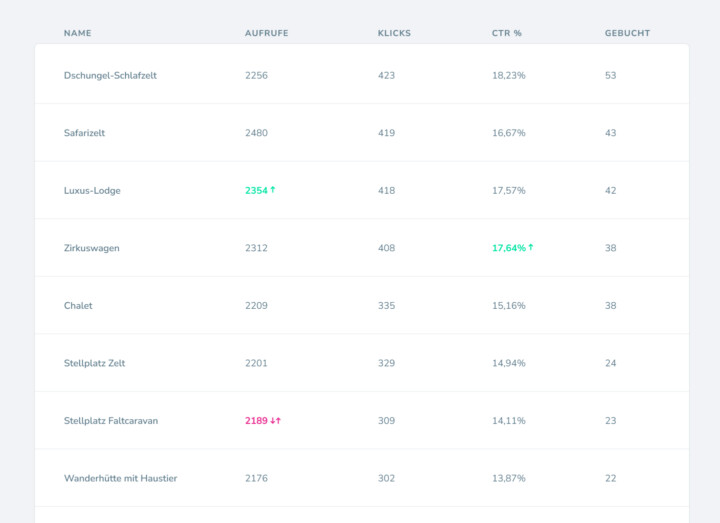Click the highlighted pink 2189 value
This screenshot has width=720, height=523.
point(256,421)
